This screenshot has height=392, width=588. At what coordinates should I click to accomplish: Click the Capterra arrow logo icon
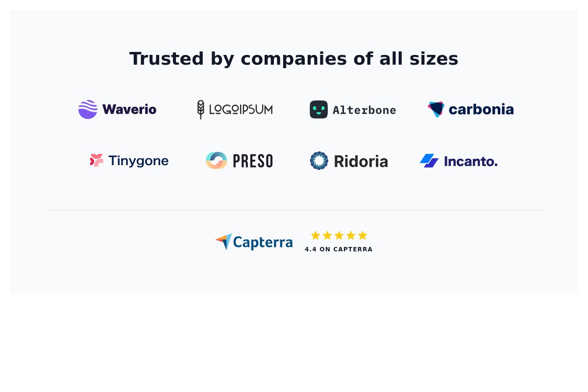[x=223, y=241]
